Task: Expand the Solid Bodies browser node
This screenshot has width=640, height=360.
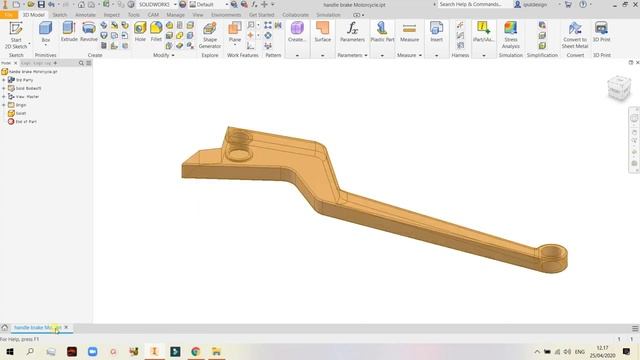Action: pos(4,88)
